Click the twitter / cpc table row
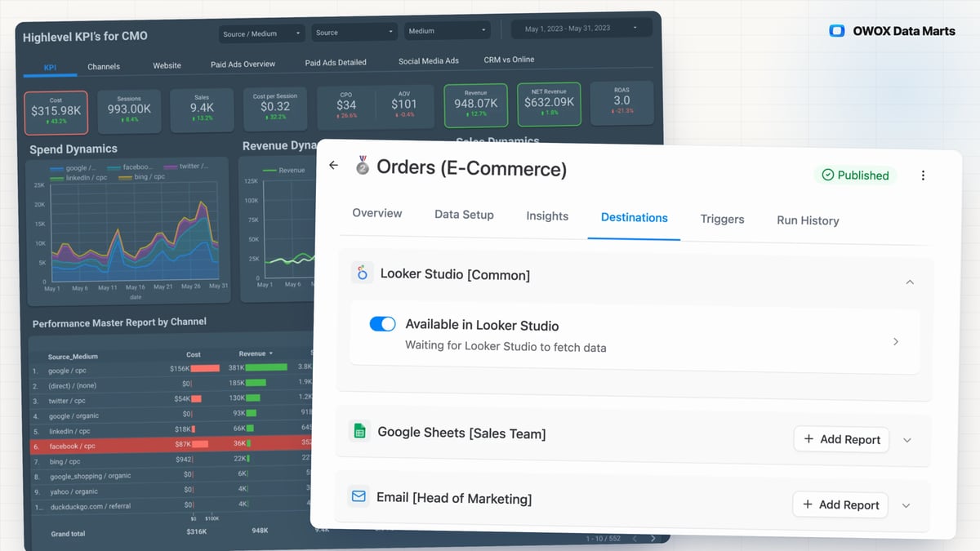980x551 pixels. [x=171, y=400]
